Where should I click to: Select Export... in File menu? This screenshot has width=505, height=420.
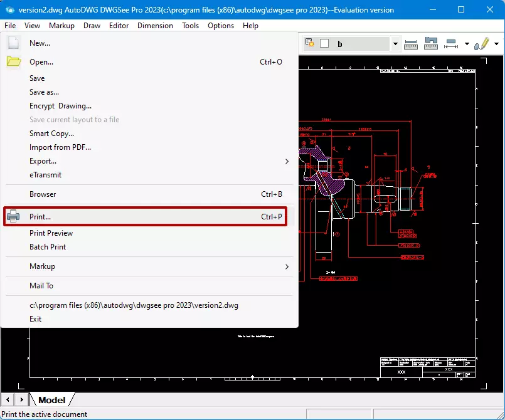coord(148,161)
